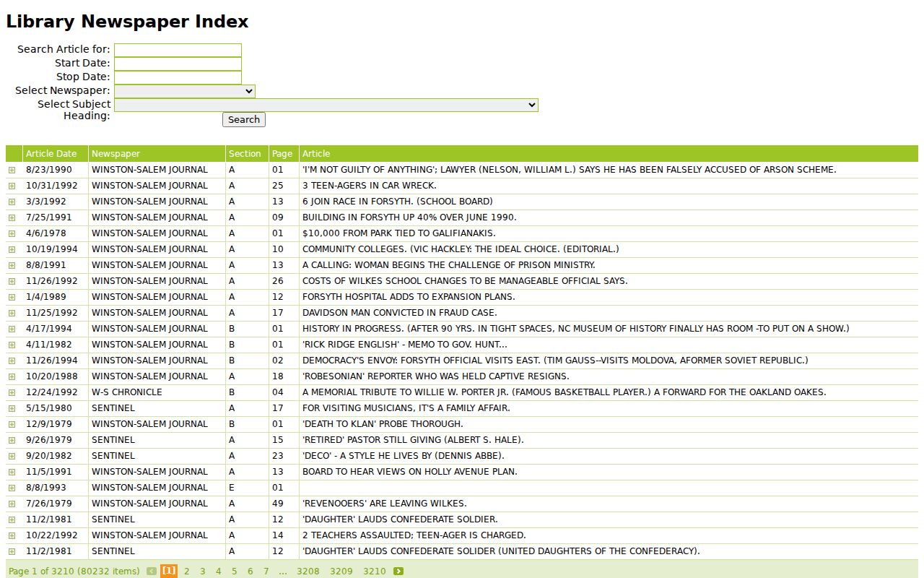924x578 pixels.
Task: Go to results page 2
Action: pos(186,571)
